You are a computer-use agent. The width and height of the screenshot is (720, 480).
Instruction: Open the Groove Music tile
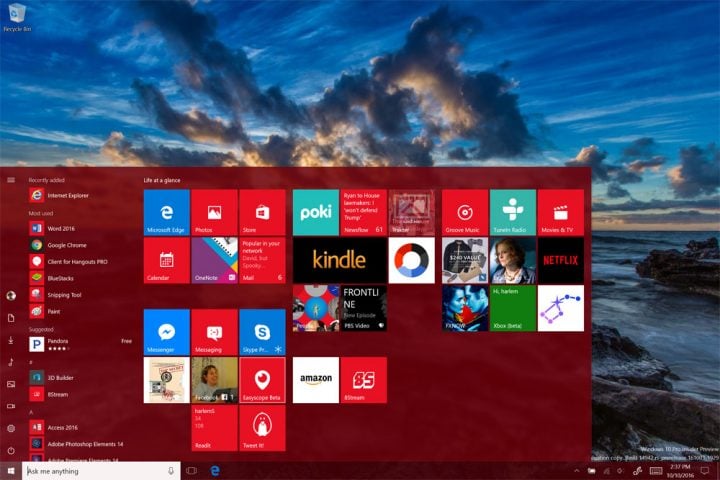(x=465, y=212)
